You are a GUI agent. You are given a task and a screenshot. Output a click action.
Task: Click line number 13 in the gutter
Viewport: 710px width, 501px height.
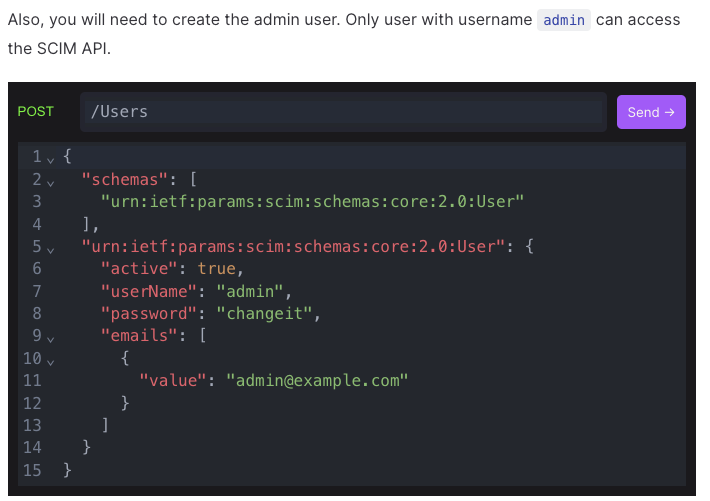32,425
